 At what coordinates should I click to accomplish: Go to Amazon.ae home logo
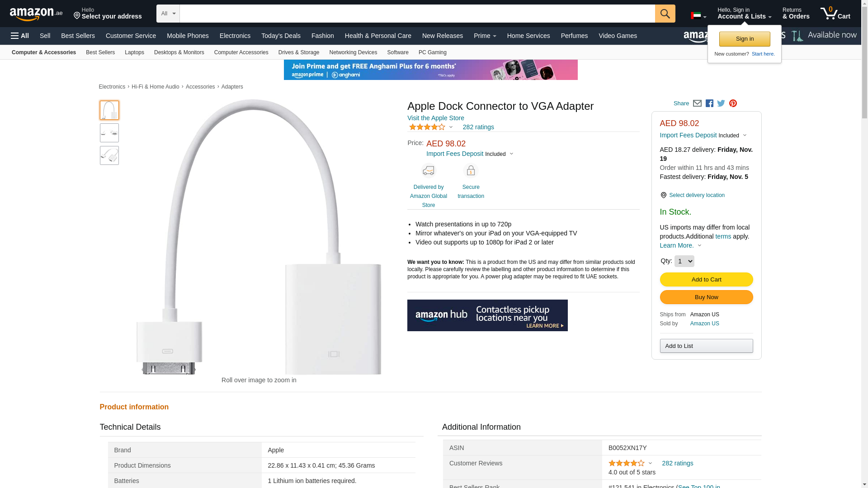[x=36, y=14]
